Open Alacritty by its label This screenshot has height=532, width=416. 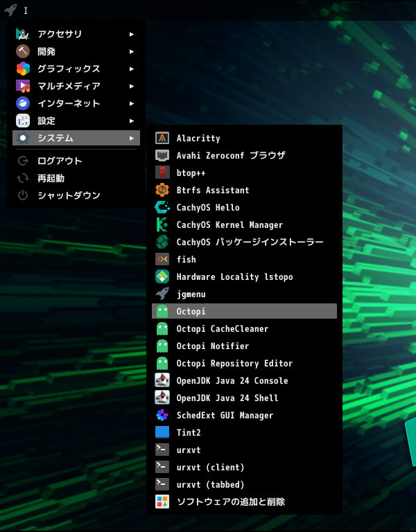[198, 138]
